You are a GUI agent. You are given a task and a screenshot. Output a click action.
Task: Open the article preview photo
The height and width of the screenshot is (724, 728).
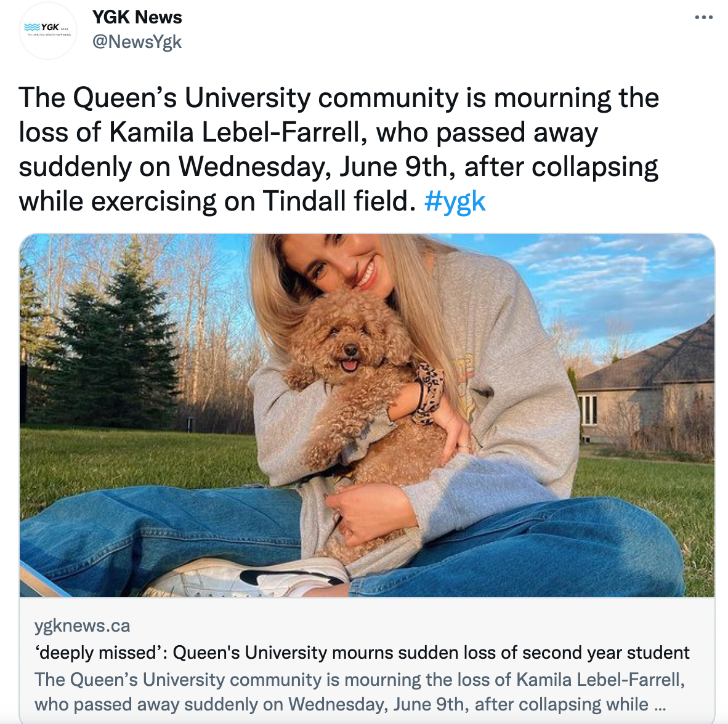[x=367, y=416]
